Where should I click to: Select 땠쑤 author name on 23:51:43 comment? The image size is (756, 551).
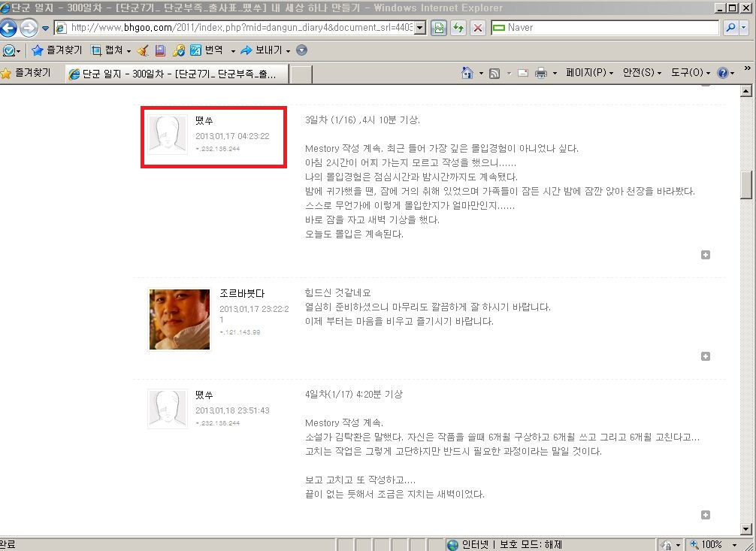[204, 395]
